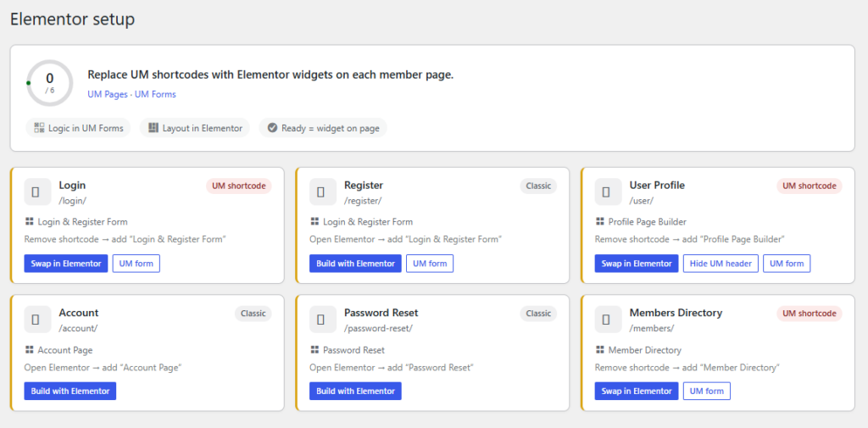868x428 pixels.
Task: Click the /login/ path text
Action: point(73,200)
